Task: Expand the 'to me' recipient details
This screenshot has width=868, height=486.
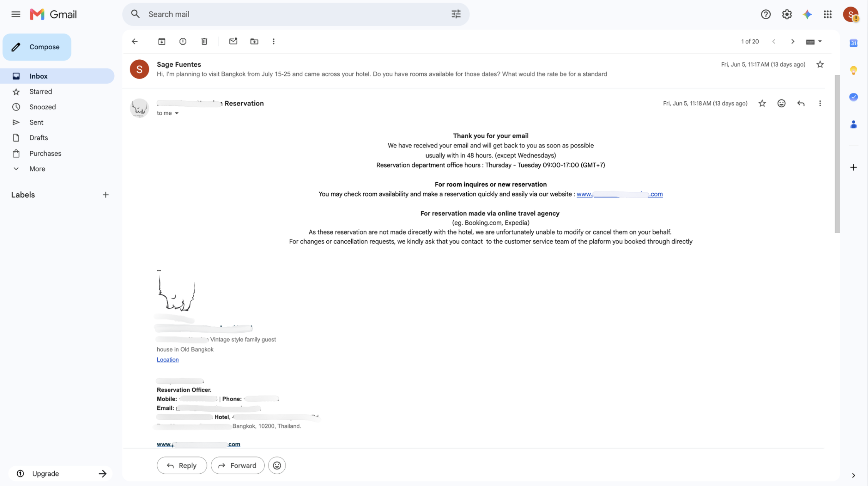Action: (177, 113)
